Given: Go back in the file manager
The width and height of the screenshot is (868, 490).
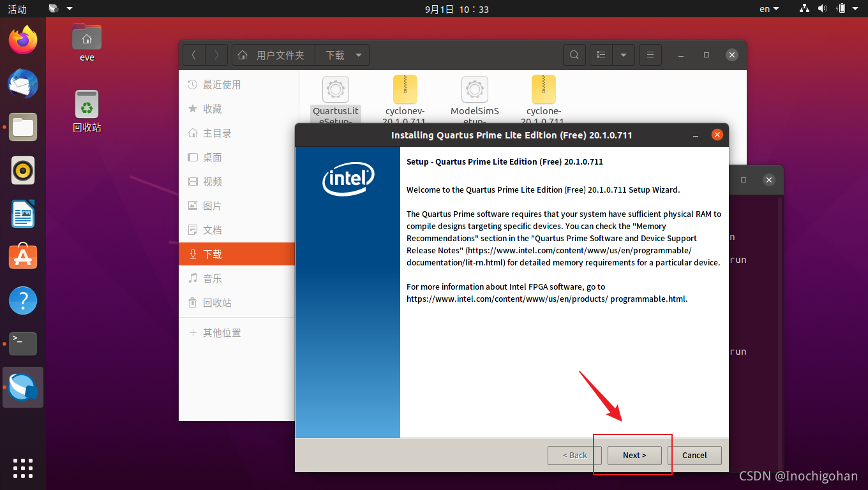Looking at the screenshot, I should [x=194, y=56].
